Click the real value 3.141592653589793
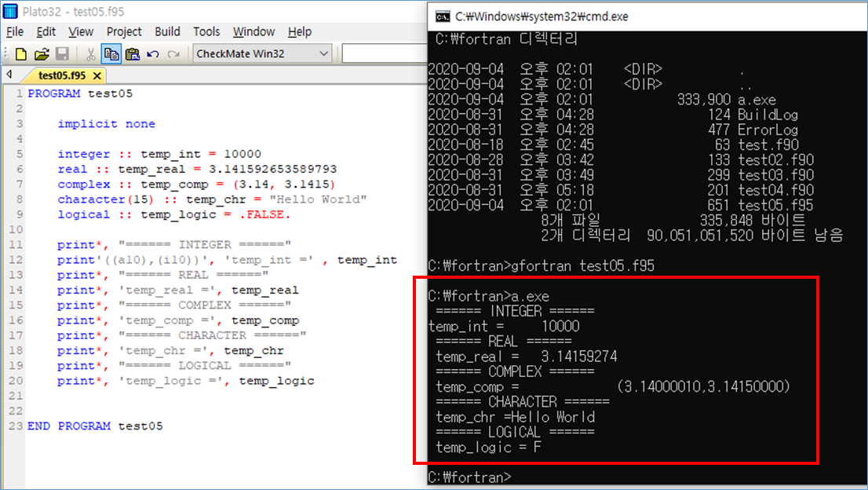This screenshot has height=490, width=868. coord(272,169)
